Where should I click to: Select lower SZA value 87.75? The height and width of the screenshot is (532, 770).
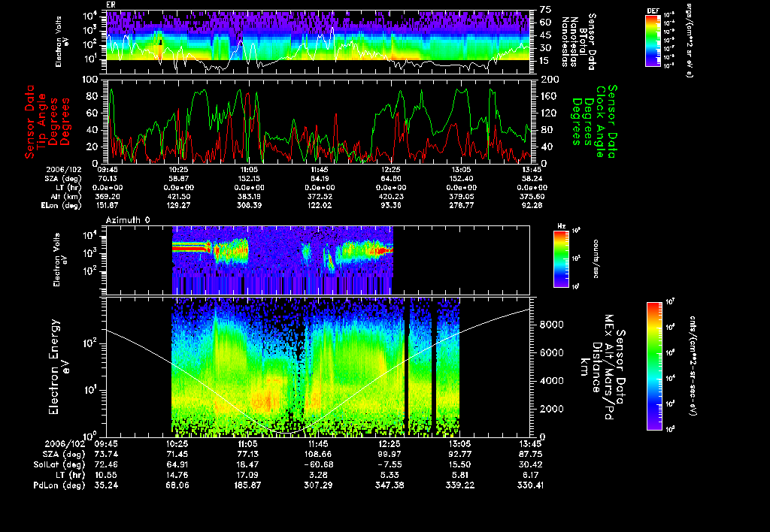pos(530,454)
